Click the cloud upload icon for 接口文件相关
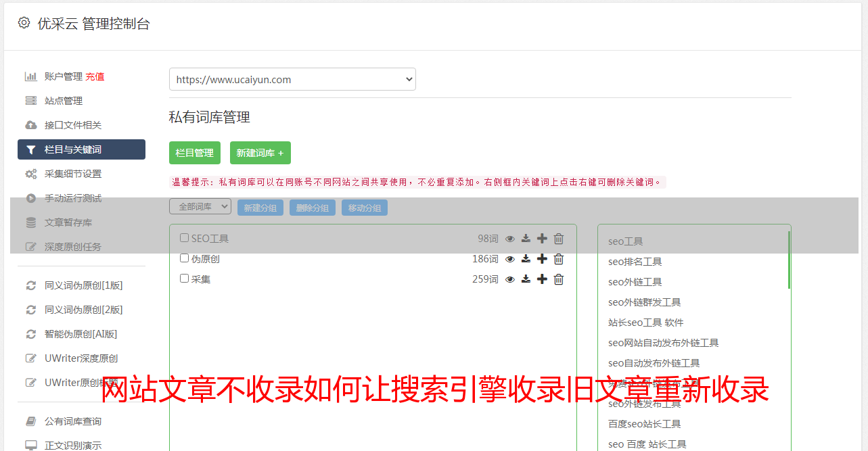The height and width of the screenshot is (451, 868). click(x=31, y=125)
